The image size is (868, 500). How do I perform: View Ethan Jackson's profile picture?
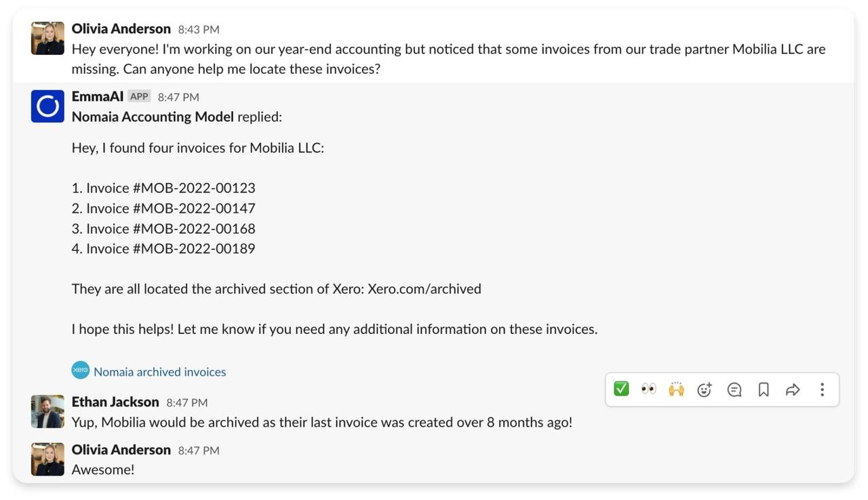pos(47,411)
